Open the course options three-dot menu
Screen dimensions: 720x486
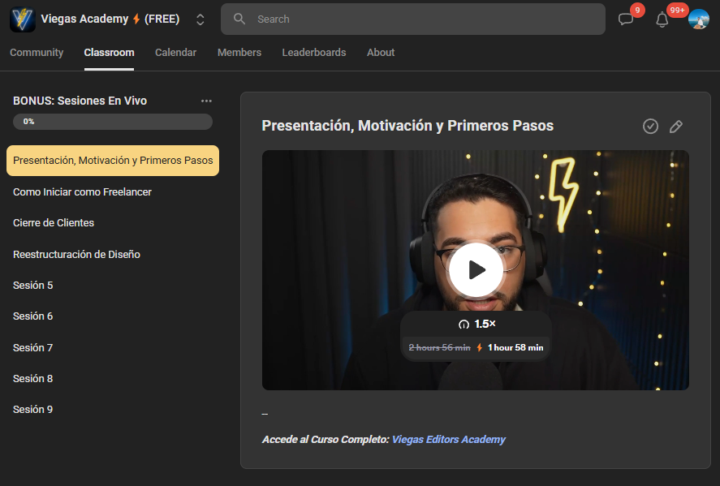point(207,101)
